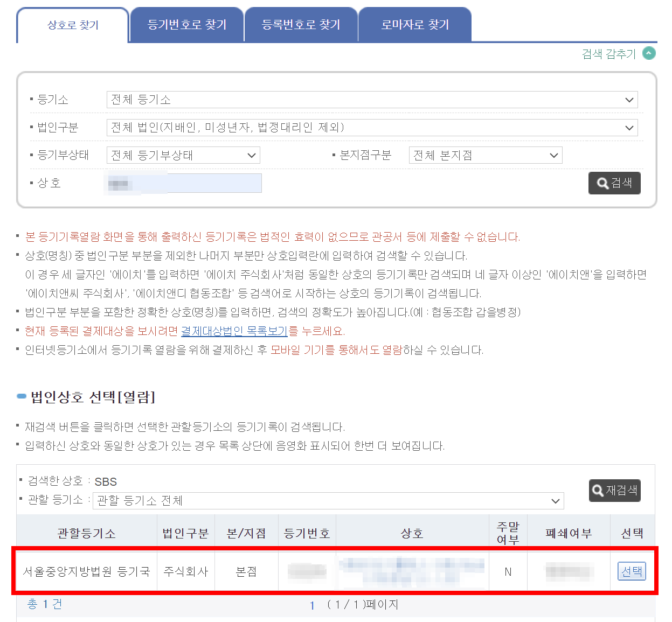Screen dimensions: 672x622
Task: Open the 등기소 dropdown (전체 등기소)
Action: (372, 100)
